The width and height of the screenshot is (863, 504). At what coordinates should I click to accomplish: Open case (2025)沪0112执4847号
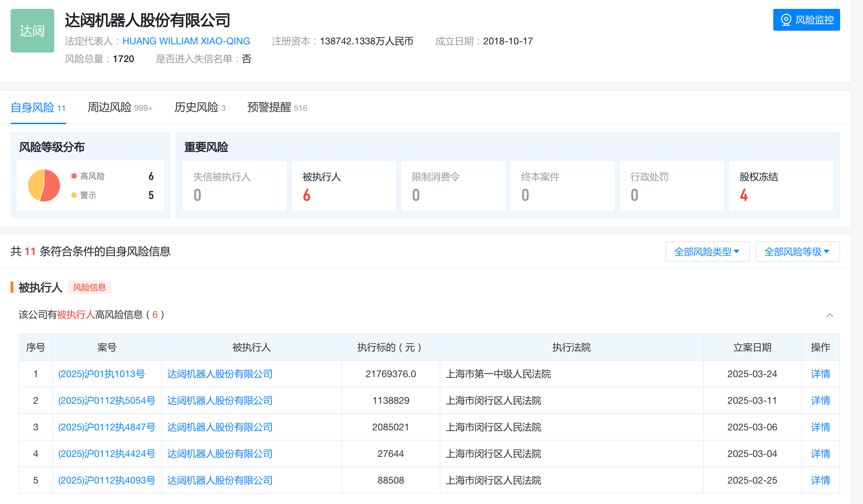coord(106,427)
